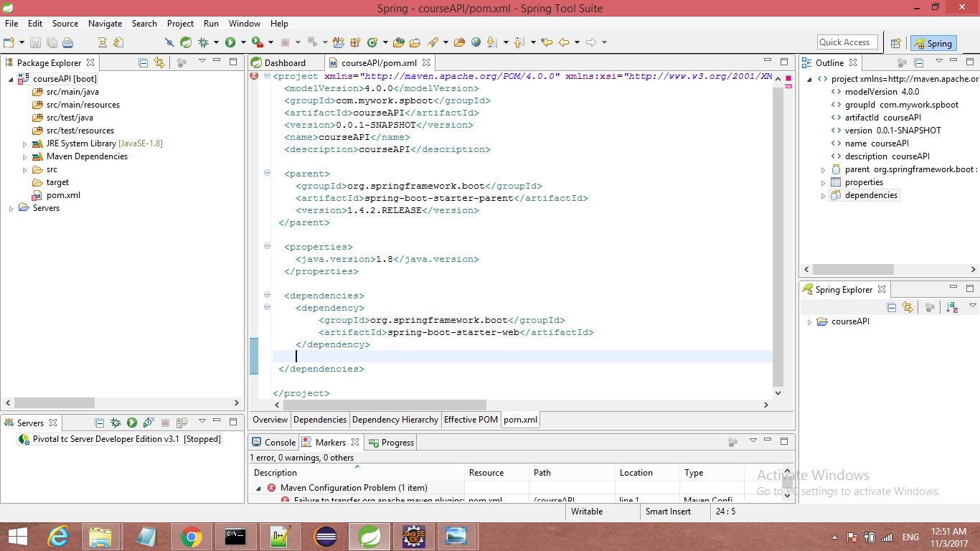Image resolution: width=980 pixels, height=551 pixels.
Task: Switch to the Spring perspective button
Action: [933, 43]
